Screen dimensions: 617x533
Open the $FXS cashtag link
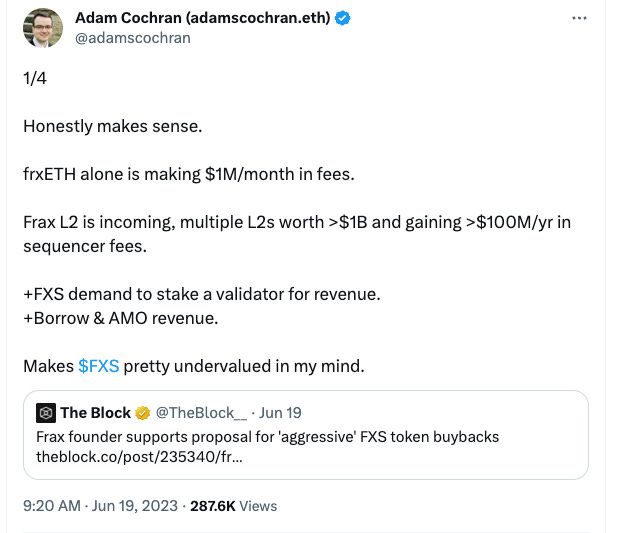click(x=98, y=366)
